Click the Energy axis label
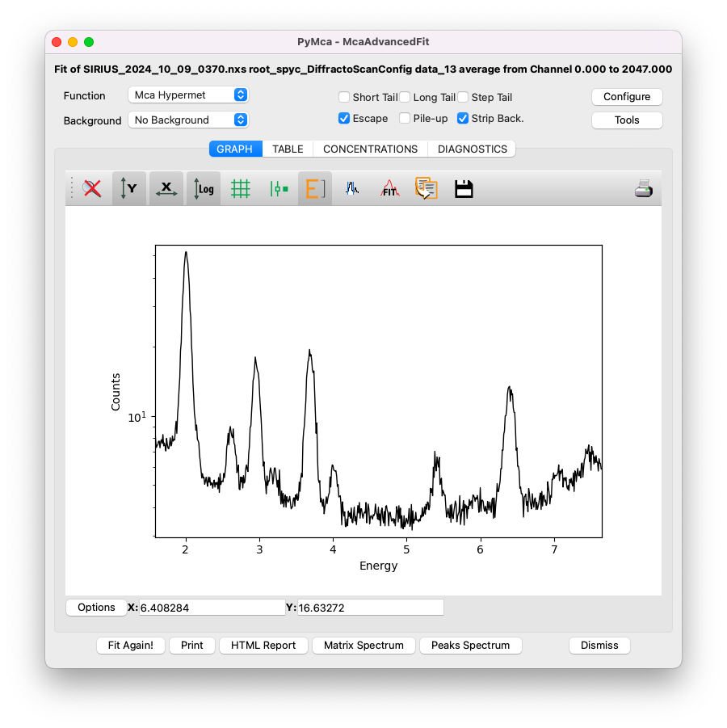This screenshot has height=728, width=727. [378, 566]
